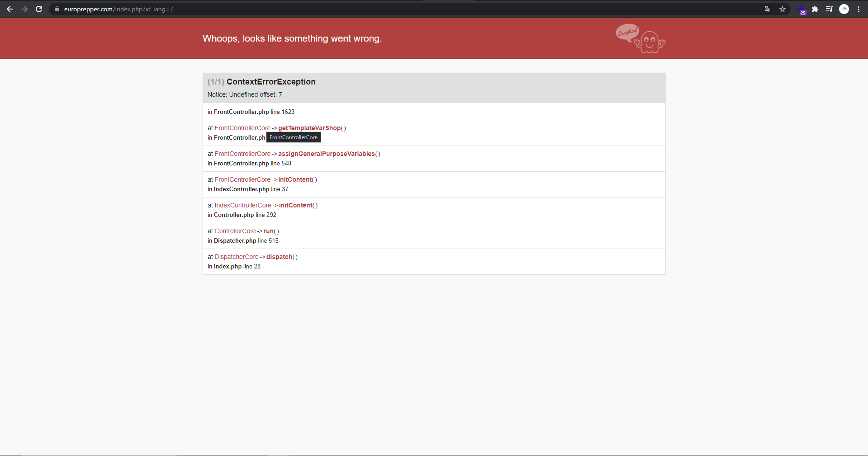Click FrontControllerCore in the initContent row
The height and width of the screenshot is (456, 868).
pyautogui.click(x=242, y=179)
